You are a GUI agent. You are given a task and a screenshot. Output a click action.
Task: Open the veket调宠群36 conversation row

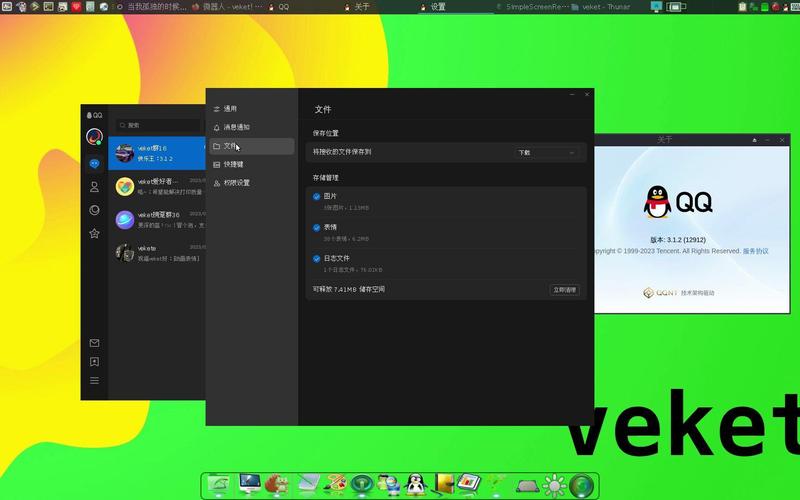157,220
